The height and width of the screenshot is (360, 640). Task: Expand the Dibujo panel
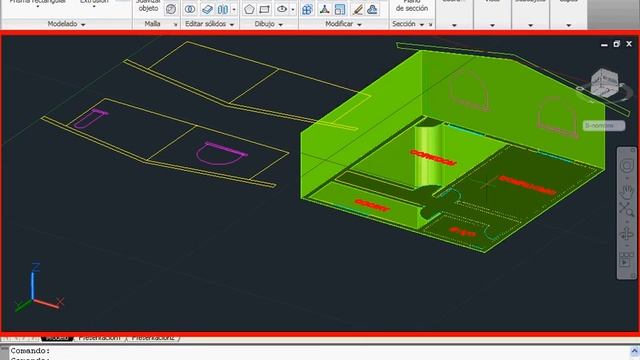268,24
